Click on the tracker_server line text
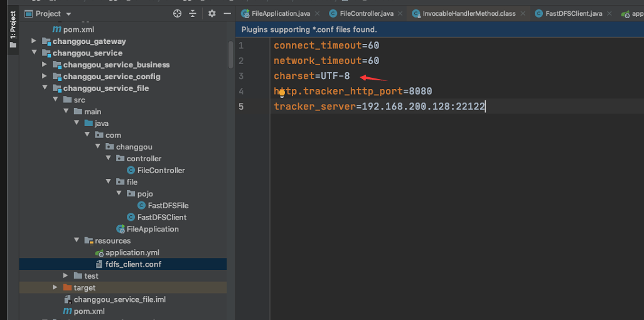644x320 pixels. (x=380, y=107)
